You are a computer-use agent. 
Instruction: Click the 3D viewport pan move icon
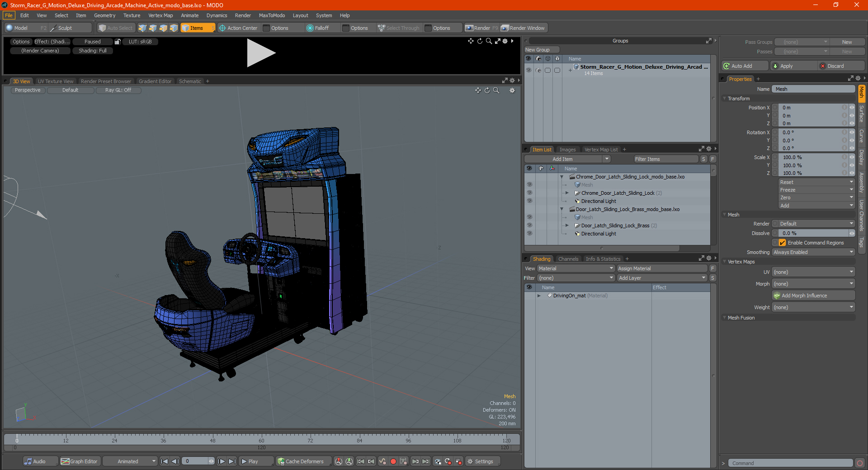[x=478, y=90]
